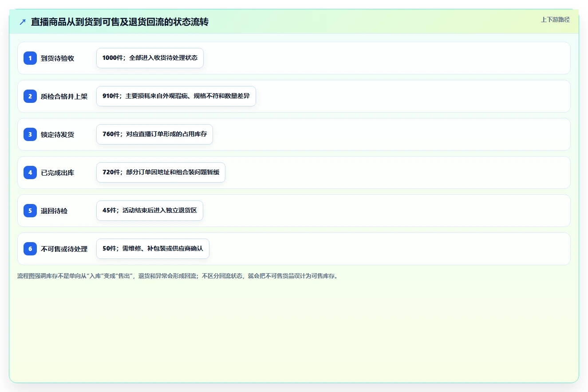This screenshot has height=392, width=588.
Task: Click step number 6 badge
Action: pyautogui.click(x=30, y=249)
